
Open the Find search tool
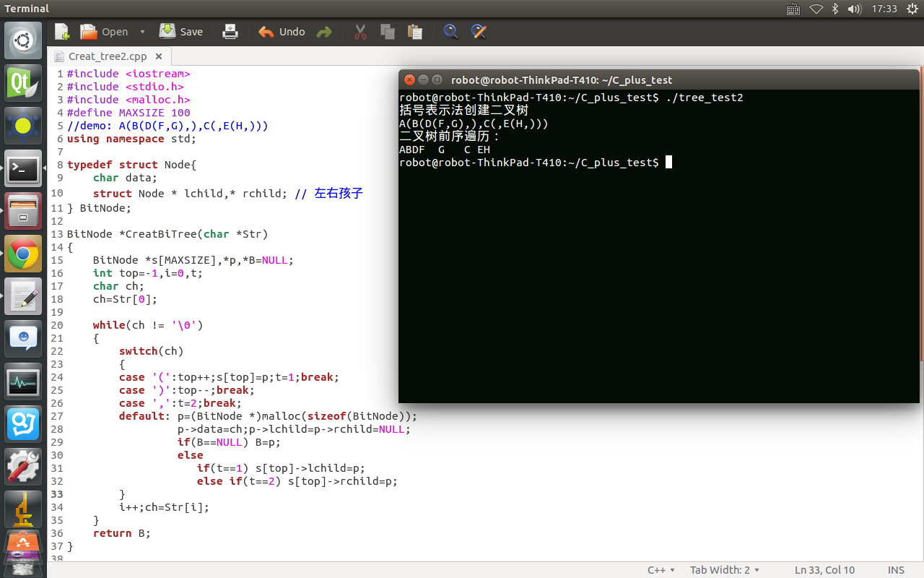[x=450, y=32]
